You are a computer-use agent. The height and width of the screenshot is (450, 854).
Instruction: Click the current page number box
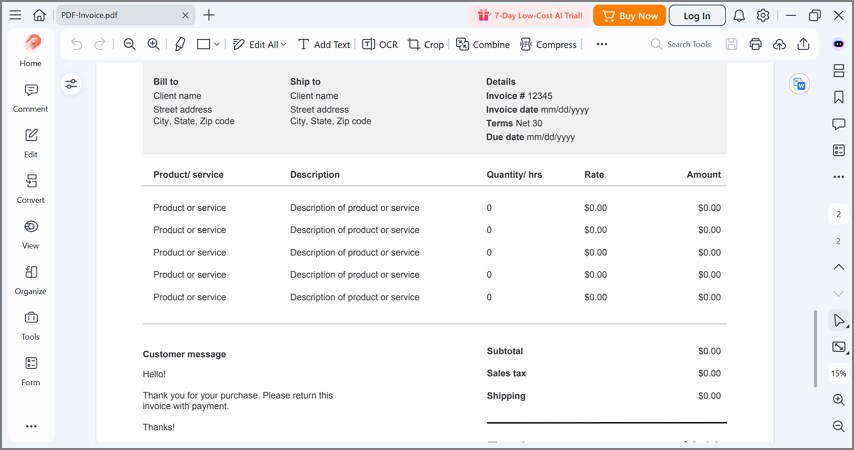pyautogui.click(x=838, y=214)
